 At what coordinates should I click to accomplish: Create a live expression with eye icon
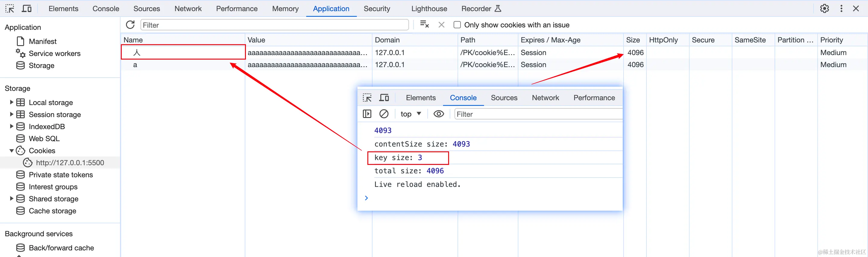439,114
